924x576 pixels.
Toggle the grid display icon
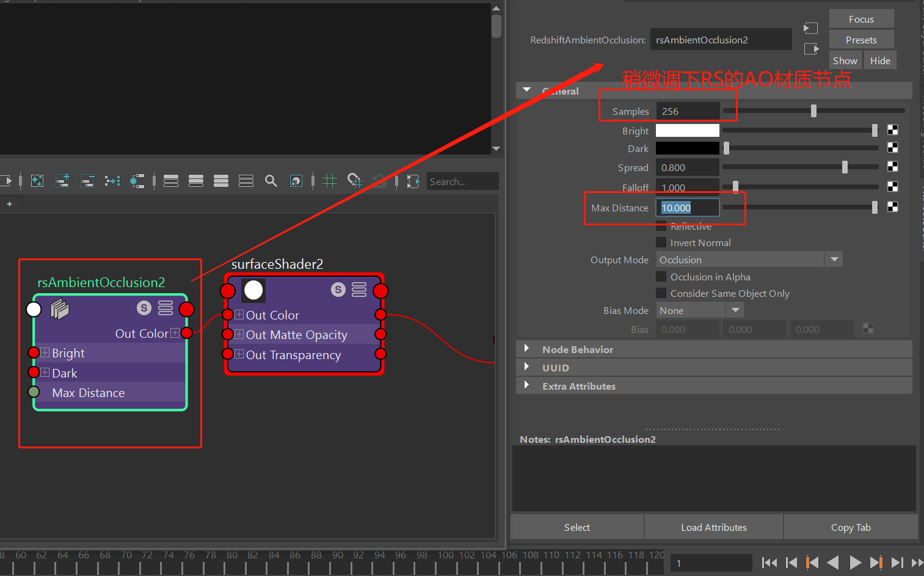[330, 181]
